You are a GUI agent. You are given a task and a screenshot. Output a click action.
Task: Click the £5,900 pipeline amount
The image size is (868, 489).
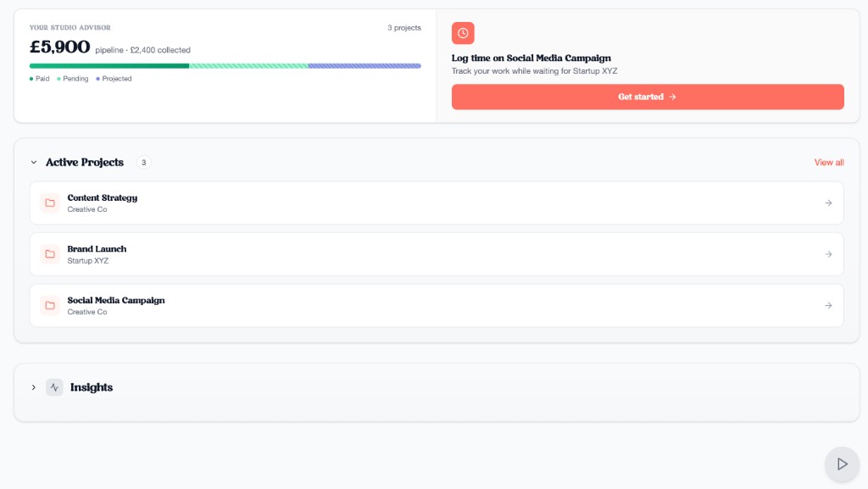point(60,47)
